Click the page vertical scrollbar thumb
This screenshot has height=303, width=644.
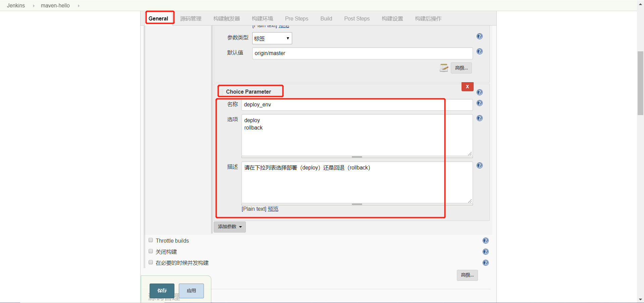tap(640, 83)
